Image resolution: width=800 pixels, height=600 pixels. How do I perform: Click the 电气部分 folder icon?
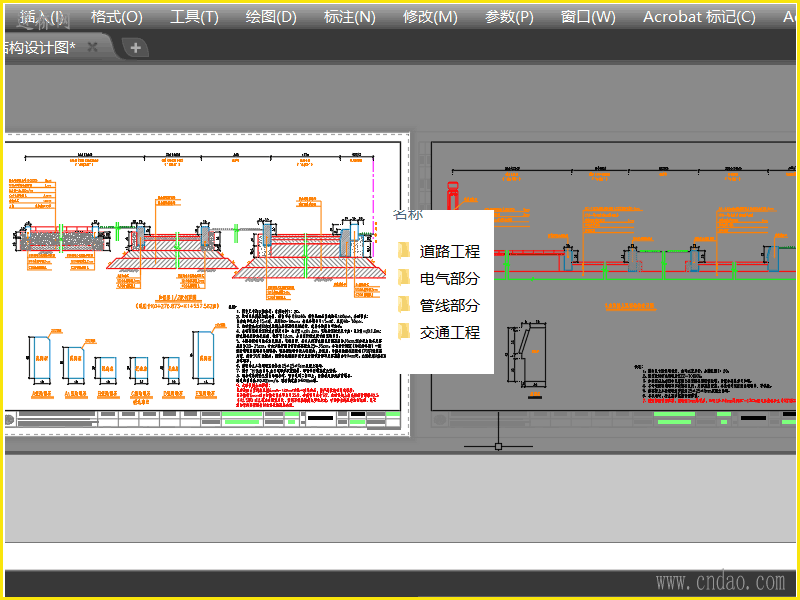404,278
